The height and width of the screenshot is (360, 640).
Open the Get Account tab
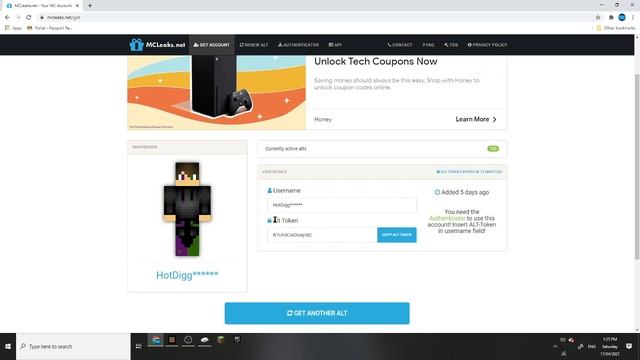click(x=211, y=45)
